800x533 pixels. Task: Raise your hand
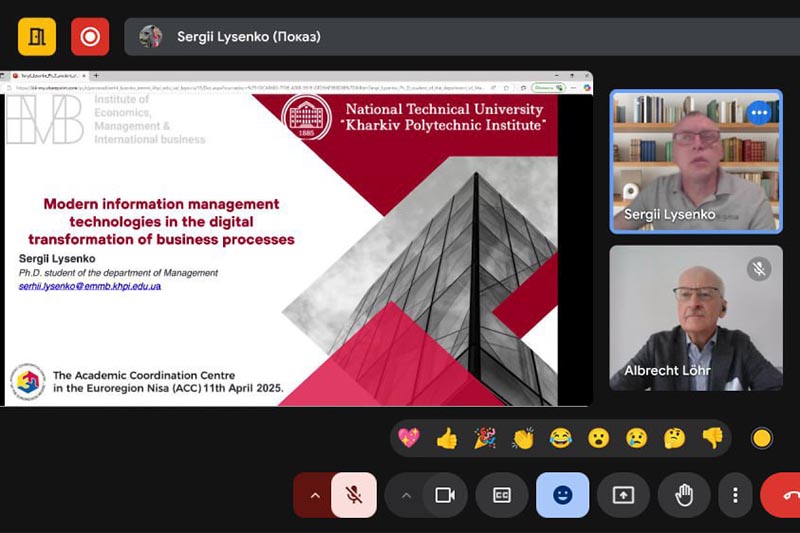[x=684, y=495]
